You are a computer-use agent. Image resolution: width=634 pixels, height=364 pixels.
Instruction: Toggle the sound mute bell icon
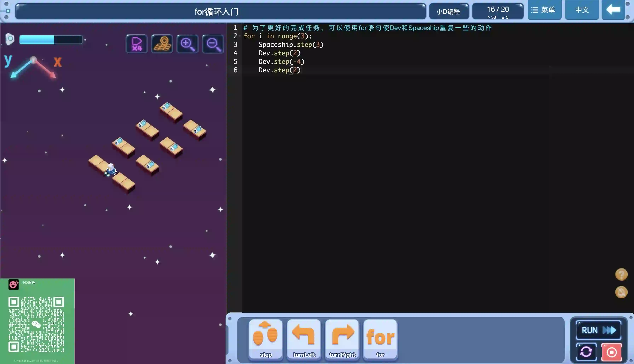click(x=621, y=292)
